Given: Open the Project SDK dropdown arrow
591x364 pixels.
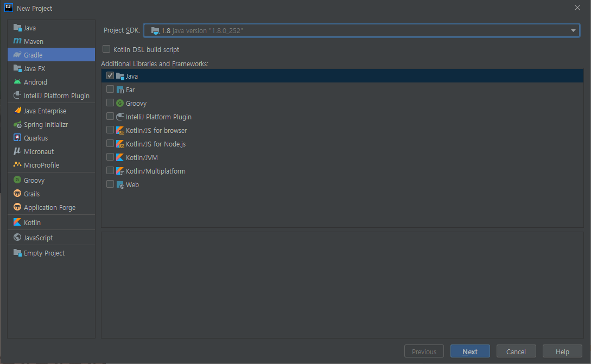Looking at the screenshot, I should click(x=573, y=30).
